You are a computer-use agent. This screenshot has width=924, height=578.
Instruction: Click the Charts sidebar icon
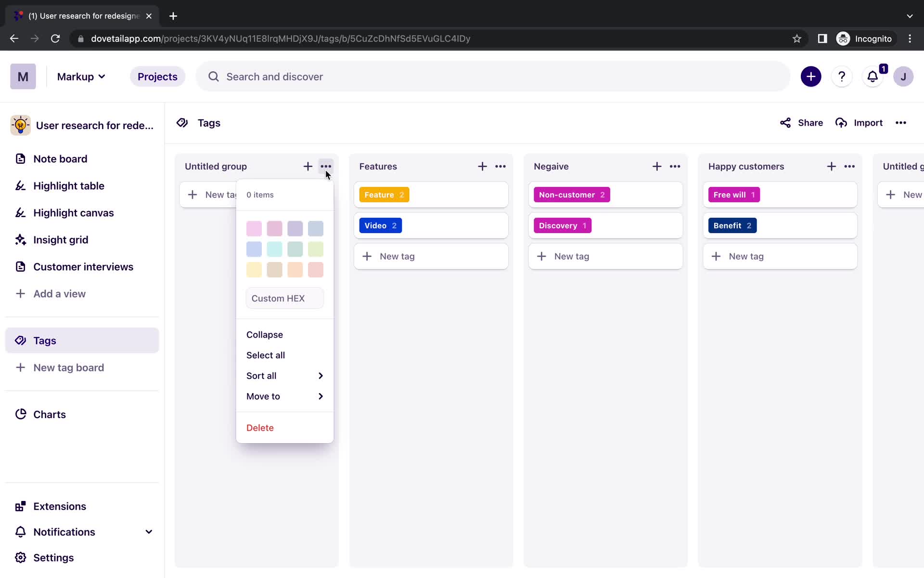tap(21, 414)
